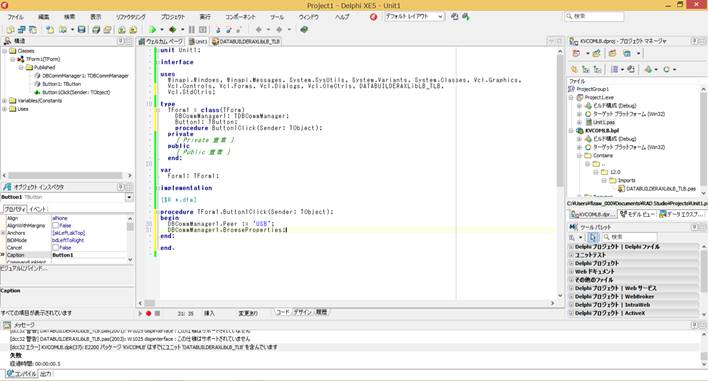
Task: Switch to the Model View tab
Action: (637, 214)
